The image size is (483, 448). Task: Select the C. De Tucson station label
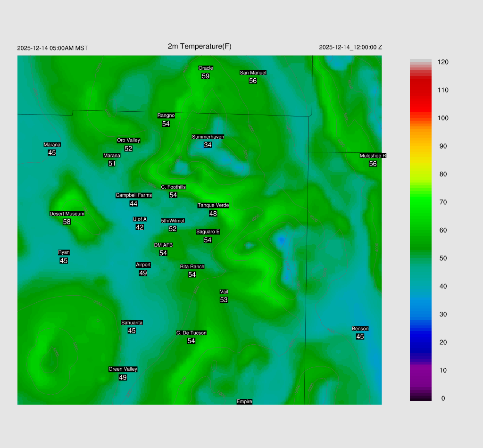coord(191,333)
